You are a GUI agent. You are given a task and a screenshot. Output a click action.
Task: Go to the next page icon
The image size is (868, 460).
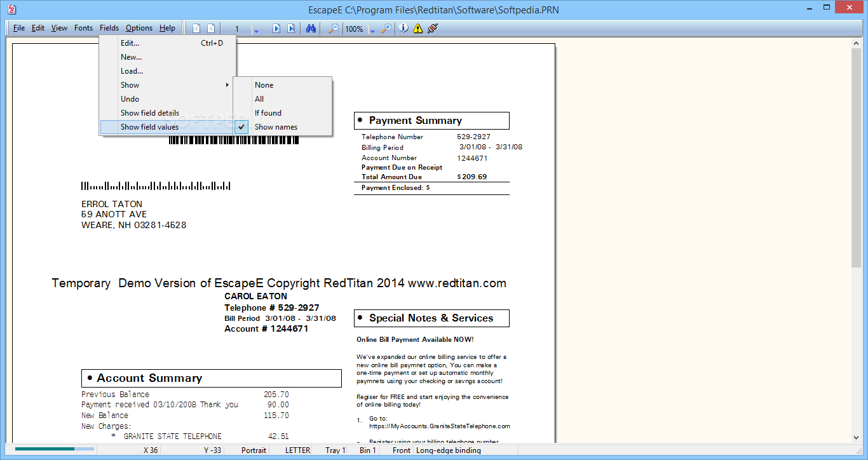coord(276,28)
